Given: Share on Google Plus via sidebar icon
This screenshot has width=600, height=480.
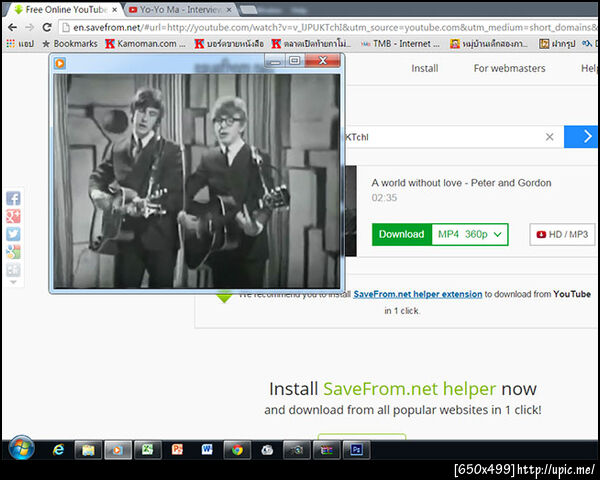Looking at the screenshot, I should point(13,216).
